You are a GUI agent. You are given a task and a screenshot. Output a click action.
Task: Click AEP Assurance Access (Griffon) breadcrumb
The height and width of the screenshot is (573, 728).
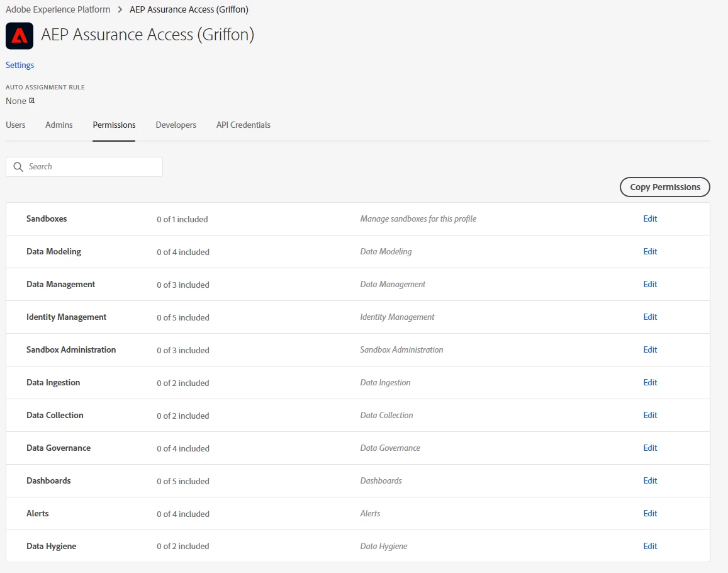189,9
